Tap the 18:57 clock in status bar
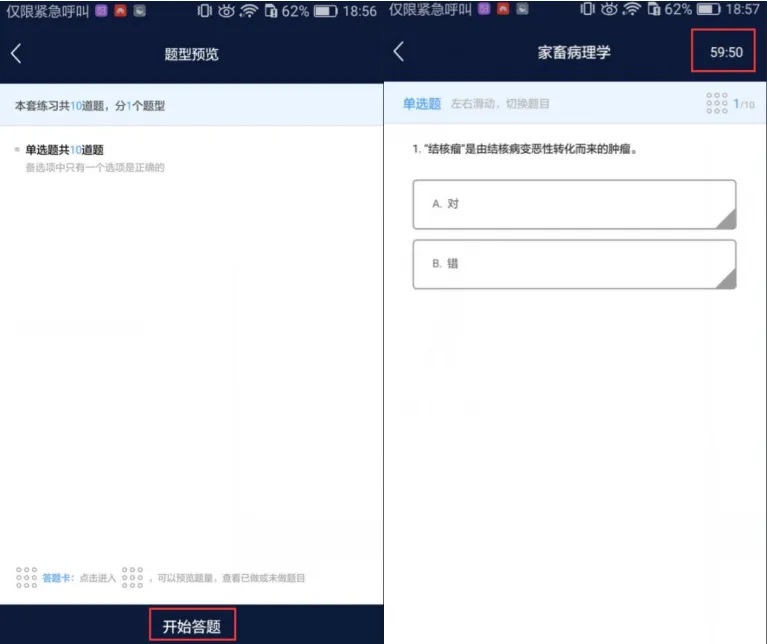This screenshot has height=644, width=767. tap(742, 9)
